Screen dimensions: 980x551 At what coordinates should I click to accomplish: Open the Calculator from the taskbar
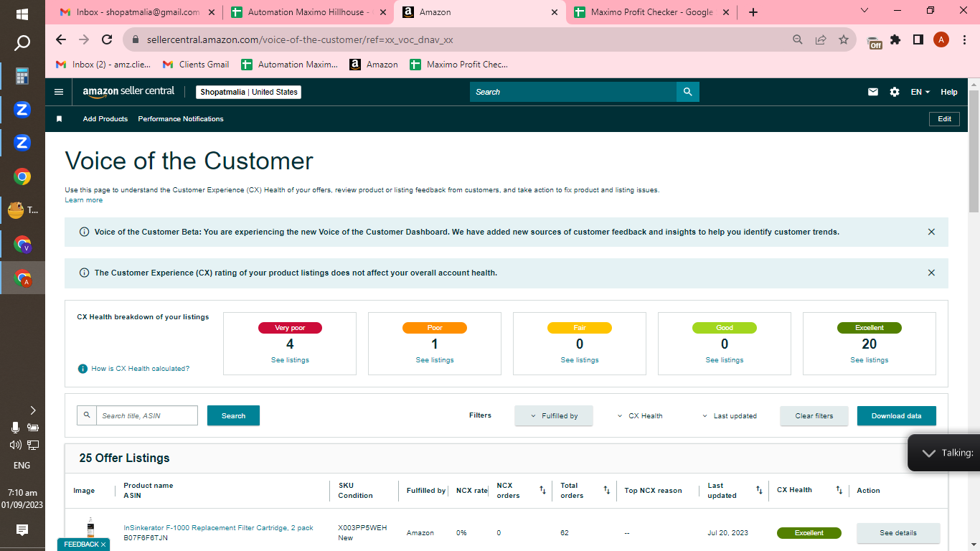pyautogui.click(x=22, y=76)
